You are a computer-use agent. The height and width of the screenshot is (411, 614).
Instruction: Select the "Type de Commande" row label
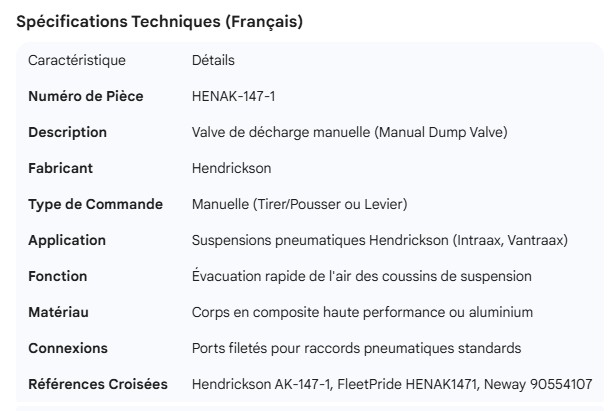click(95, 204)
